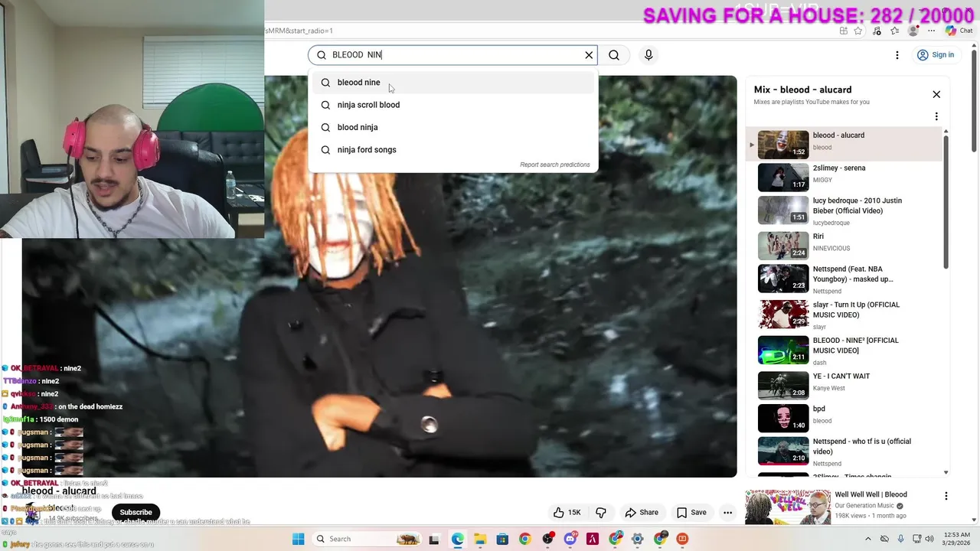Viewport: 980px width, 551px height.
Task: Click the dislike thumbs-down button
Action: click(x=601, y=513)
